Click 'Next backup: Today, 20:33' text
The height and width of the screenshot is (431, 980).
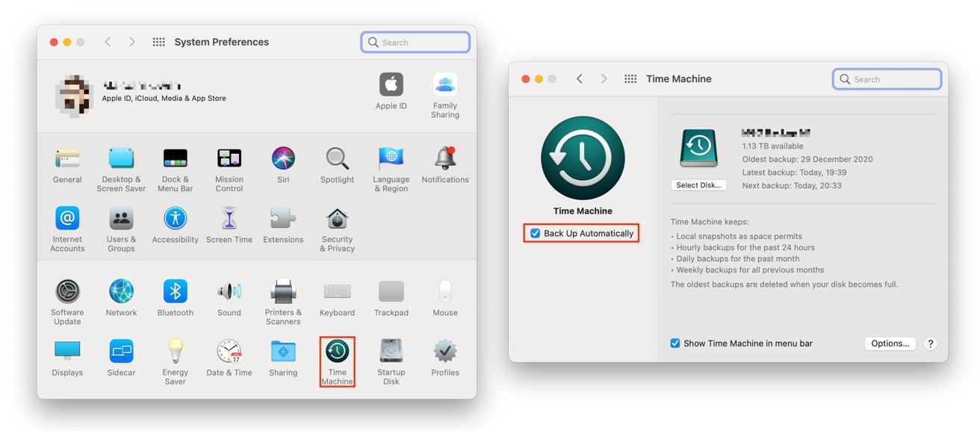point(792,186)
